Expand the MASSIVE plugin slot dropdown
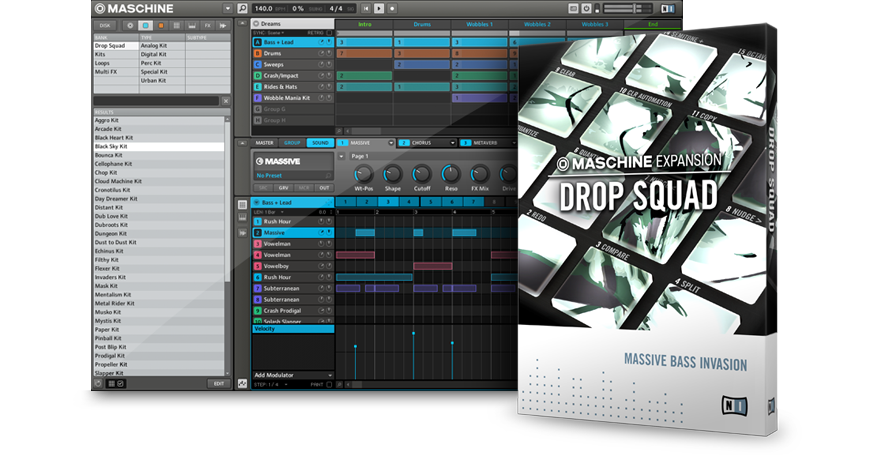This screenshot has width=875, height=462. [390, 143]
